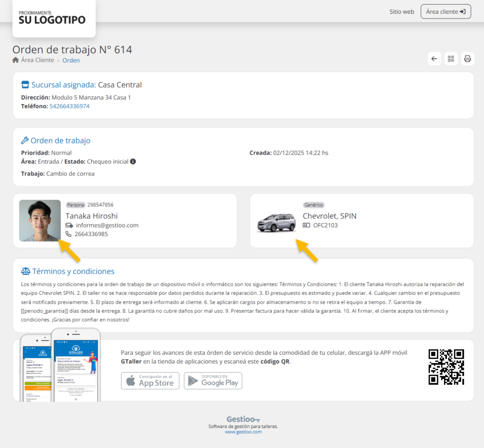This screenshot has width=484, height=448.
Task: Click the back arrow icon button
Action: click(434, 59)
